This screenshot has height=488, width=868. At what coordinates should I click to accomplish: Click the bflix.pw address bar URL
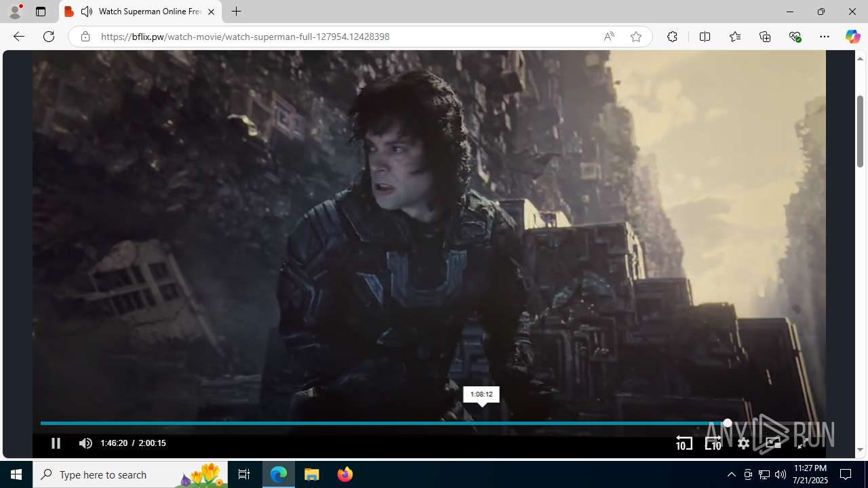[x=245, y=37]
